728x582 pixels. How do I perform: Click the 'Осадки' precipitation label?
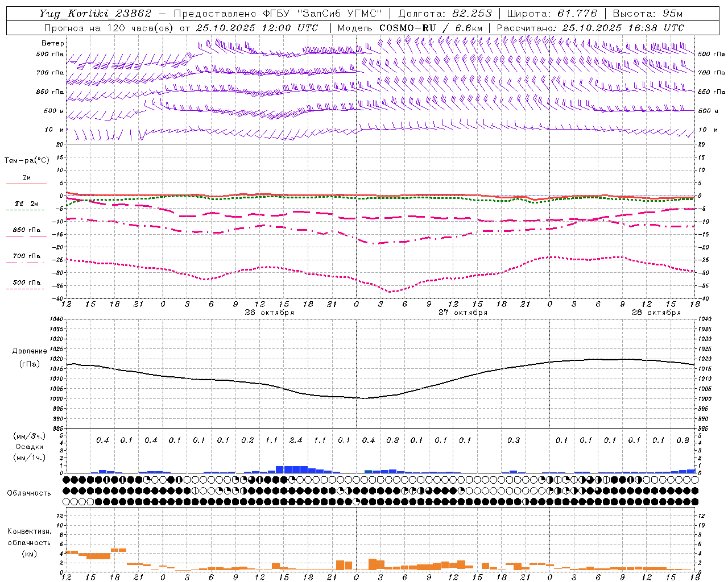[30, 447]
